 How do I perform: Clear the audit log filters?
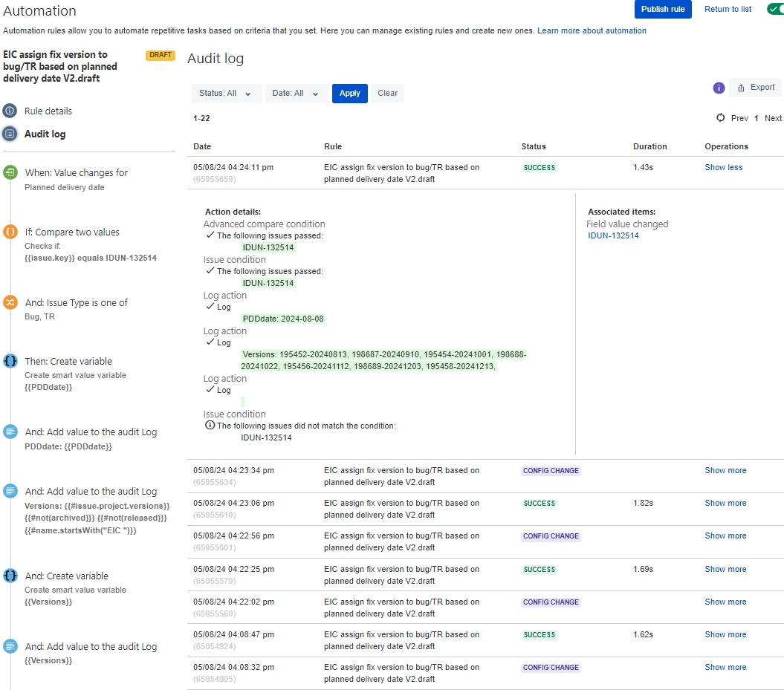[x=387, y=94]
